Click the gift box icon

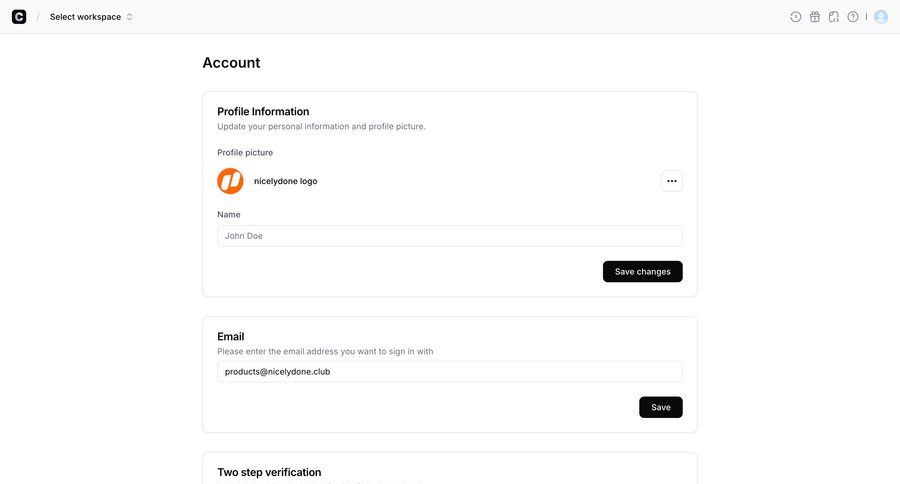815,17
